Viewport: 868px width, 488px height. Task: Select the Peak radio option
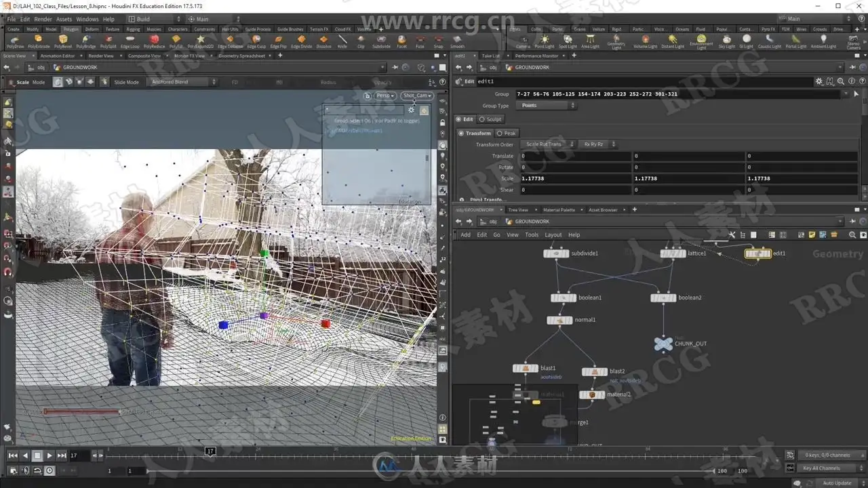pyautogui.click(x=507, y=134)
